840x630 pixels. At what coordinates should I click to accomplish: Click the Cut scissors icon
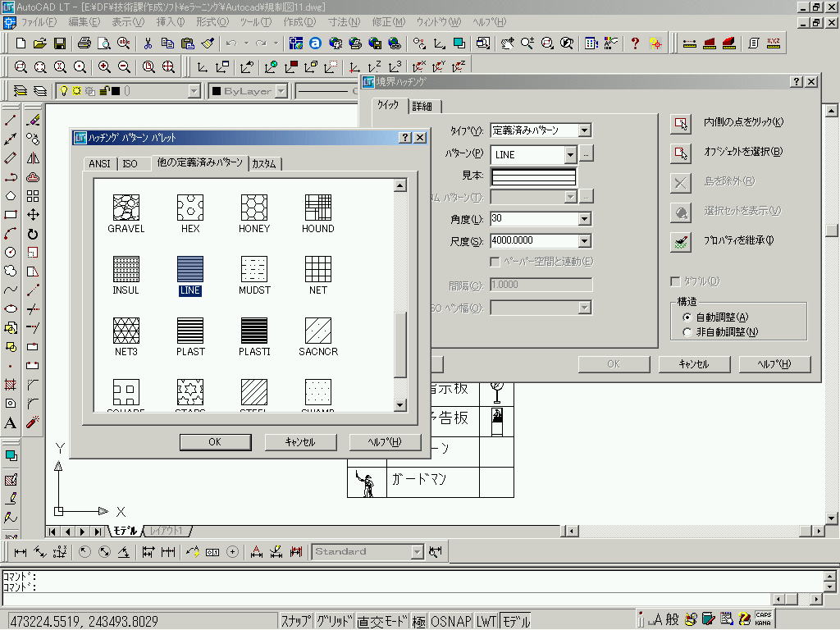[x=148, y=43]
